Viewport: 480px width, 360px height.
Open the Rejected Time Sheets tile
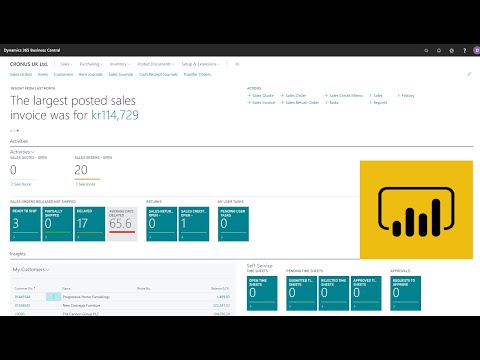coord(334,293)
